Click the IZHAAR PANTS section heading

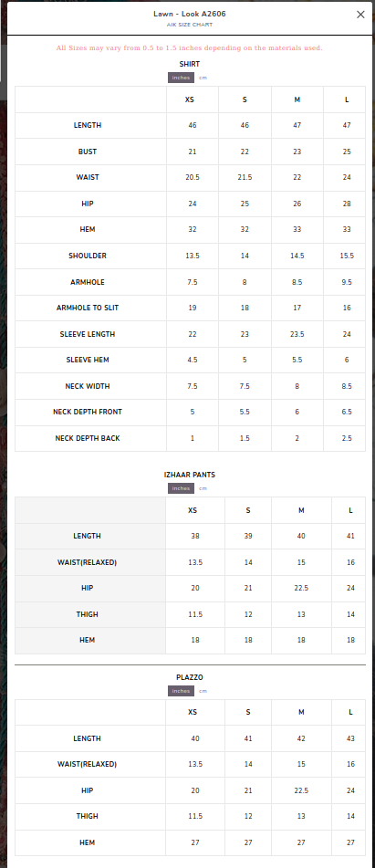tap(190, 475)
